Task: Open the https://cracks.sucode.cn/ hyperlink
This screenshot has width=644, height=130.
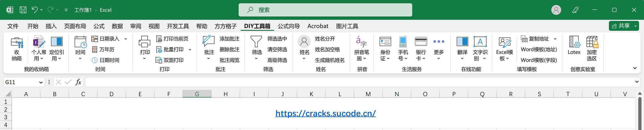Action: (326, 113)
